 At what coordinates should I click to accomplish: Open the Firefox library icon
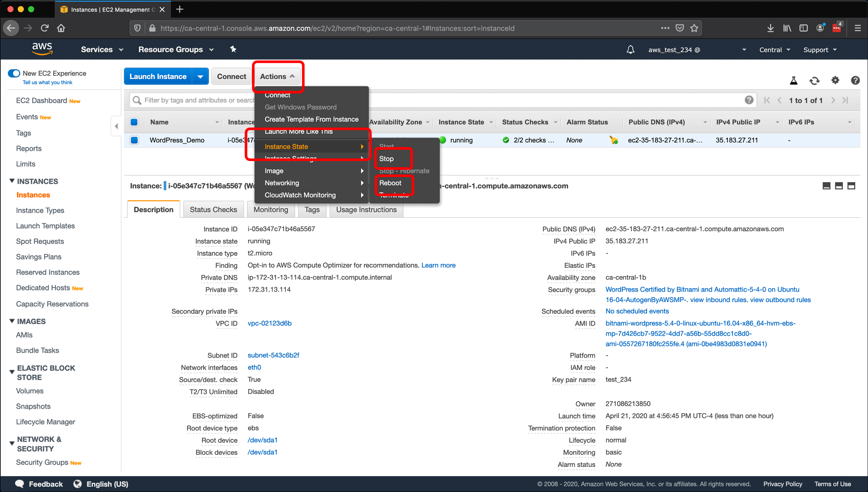tap(787, 28)
